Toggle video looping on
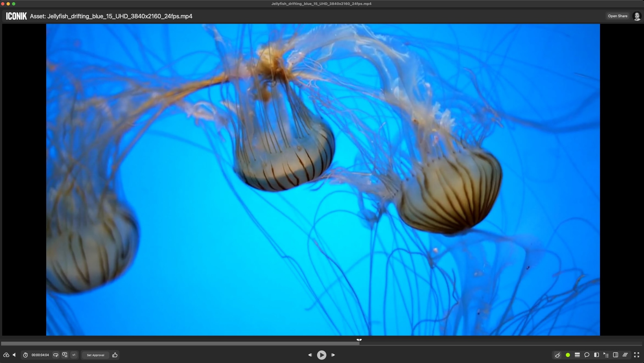This screenshot has height=363, width=644. tap(55, 355)
